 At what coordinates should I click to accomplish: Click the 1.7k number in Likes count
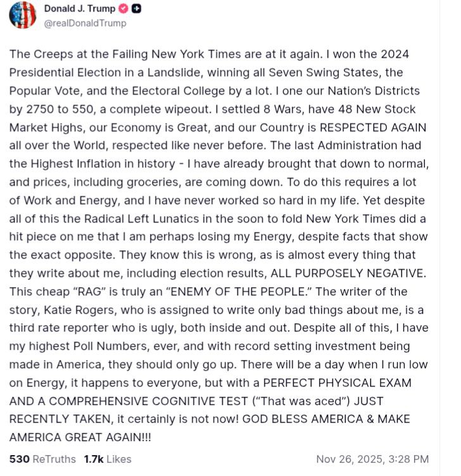[x=94, y=459]
